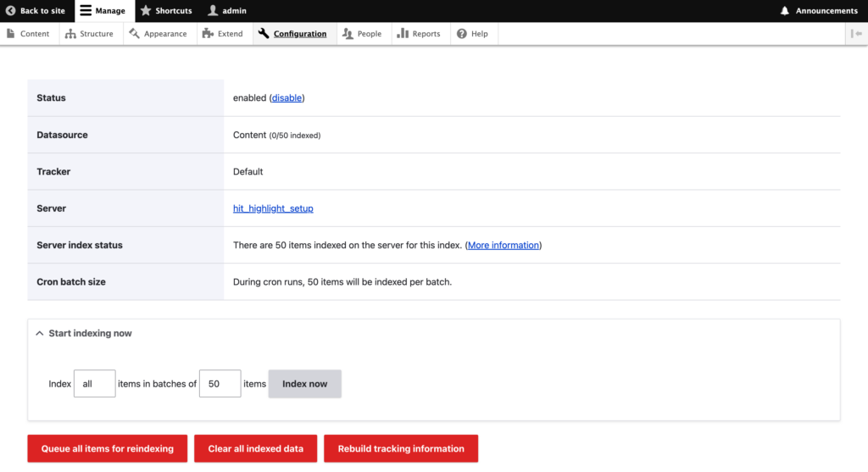This screenshot has width=868, height=472.
Task: Toggle the Manage hamburger menu icon
Action: [86, 11]
